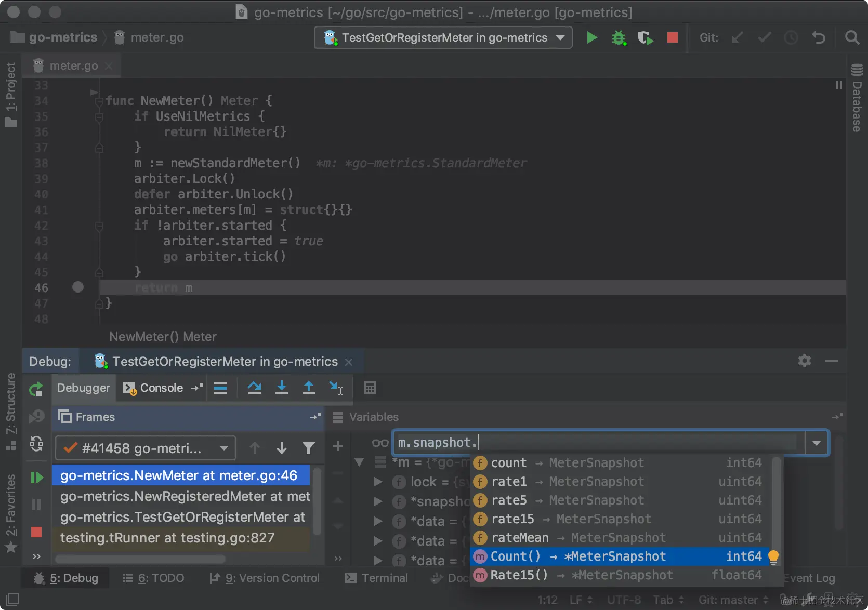The width and height of the screenshot is (868, 610).
Task: Stop debugging via red square in sidebar
Action: click(x=36, y=532)
